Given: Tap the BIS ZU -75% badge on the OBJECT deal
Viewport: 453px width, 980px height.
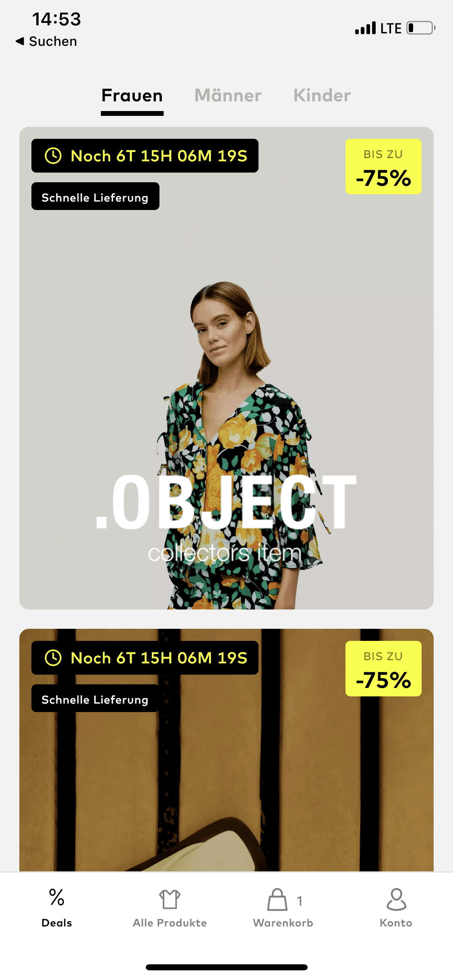Looking at the screenshot, I should coord(383,167).
